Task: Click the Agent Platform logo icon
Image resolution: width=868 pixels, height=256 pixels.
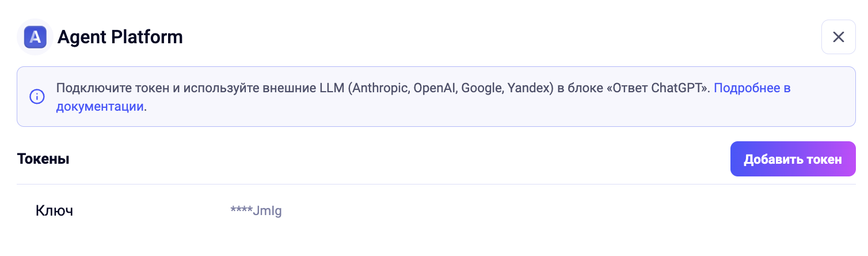Action: coord(35,37)
